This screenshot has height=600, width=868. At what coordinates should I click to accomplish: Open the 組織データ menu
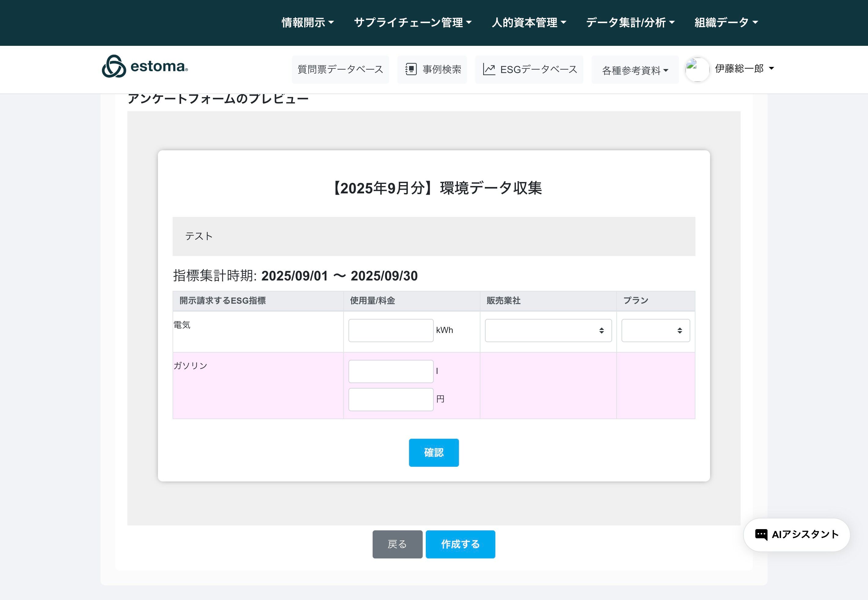pos(726,23)
